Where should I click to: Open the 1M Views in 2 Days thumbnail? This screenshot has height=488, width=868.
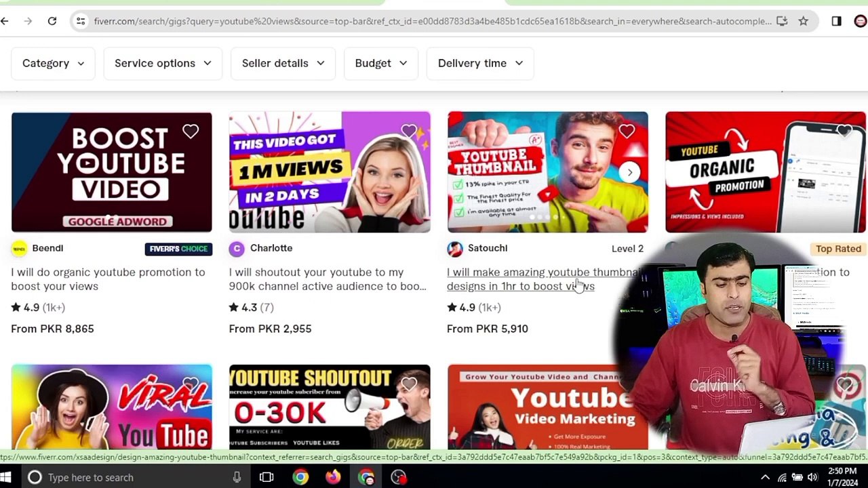click(x=330, y=172)
